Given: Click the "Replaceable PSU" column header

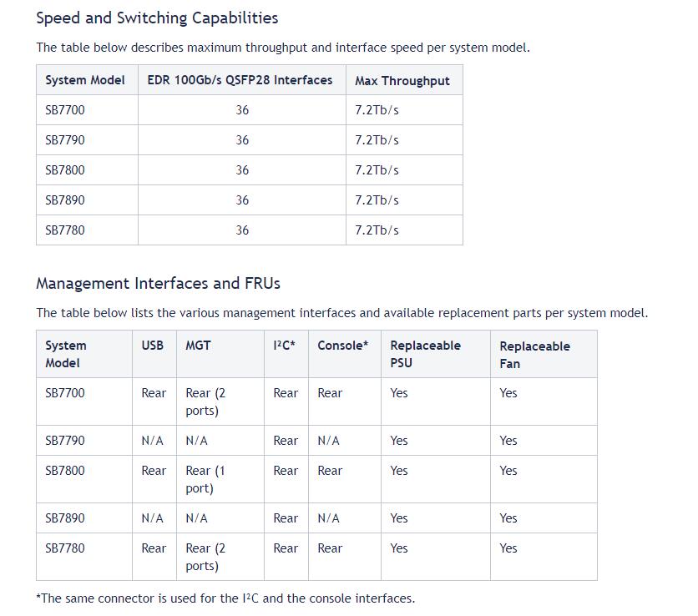Looking at the screenshot, I should tap(425, 354).
